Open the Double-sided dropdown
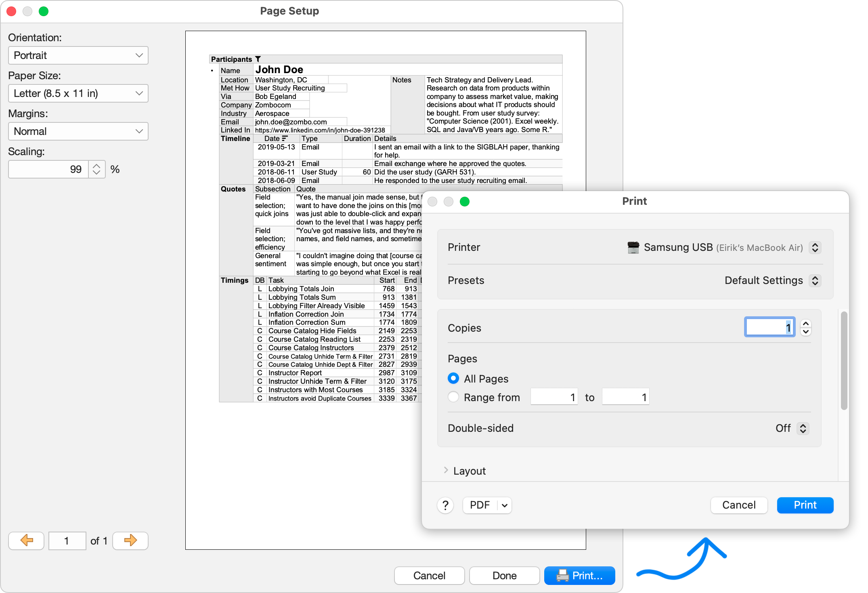 (x=803, y=428)
